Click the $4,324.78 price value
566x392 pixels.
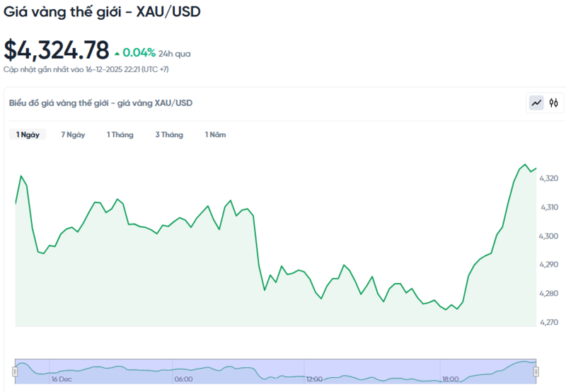click(x=57, y=50)
